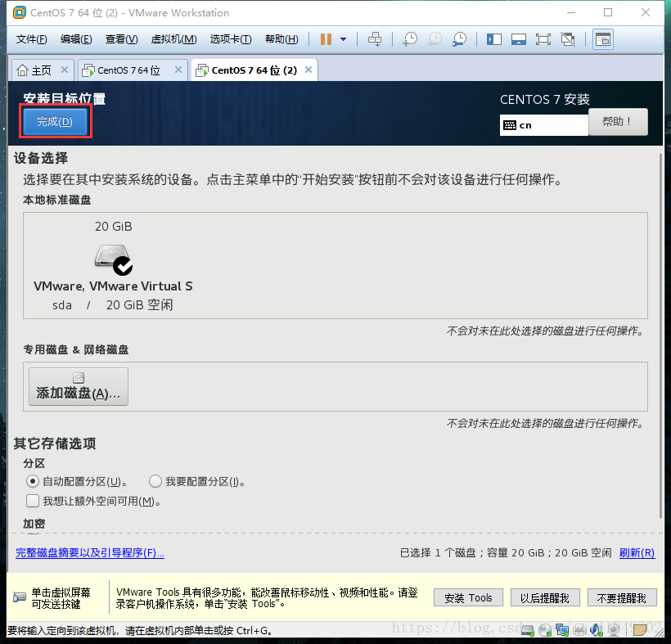The width and height of the screenshot is (671, 644).
Task: Enable 我想让额外空间可用(M) checkbox
Action: pos(33,501)
